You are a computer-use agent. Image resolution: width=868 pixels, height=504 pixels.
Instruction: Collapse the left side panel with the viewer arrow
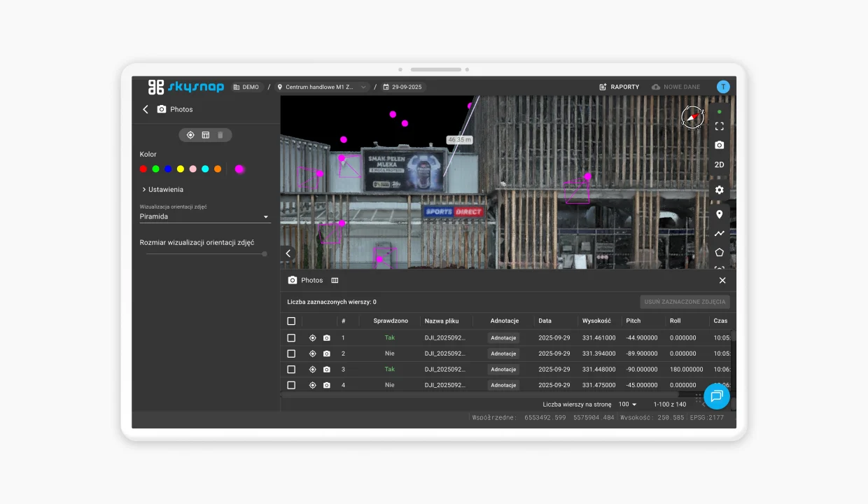(x=288, y=253)
